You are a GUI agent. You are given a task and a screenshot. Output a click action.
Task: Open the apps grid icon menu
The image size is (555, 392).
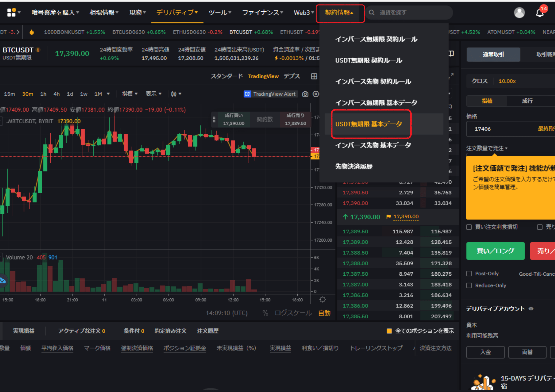point(12,12)
